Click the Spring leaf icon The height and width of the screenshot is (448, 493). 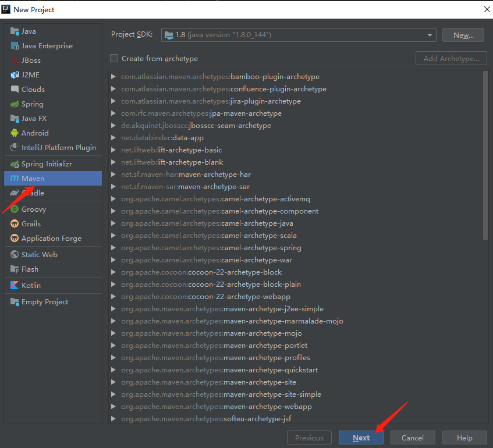[x=15, y=104]
